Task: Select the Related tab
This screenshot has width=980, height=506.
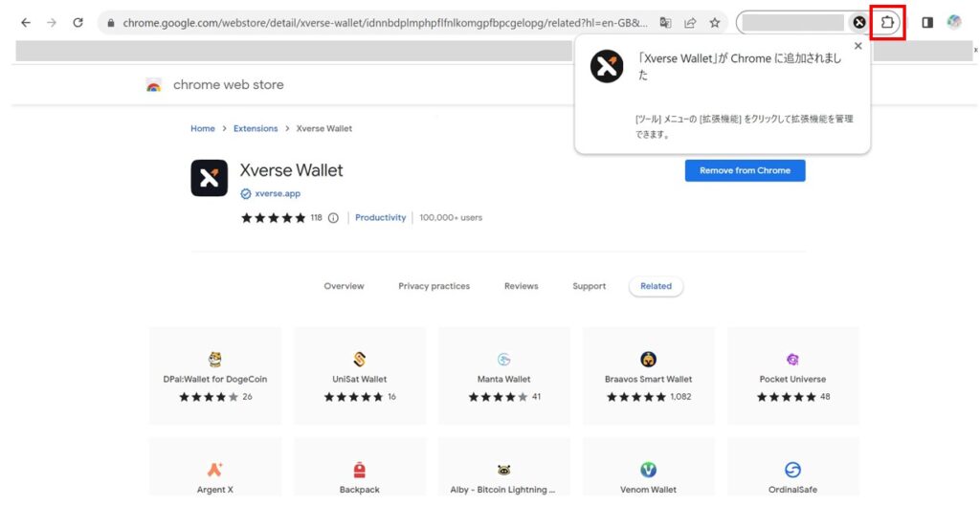Action: tap(656, 286)
